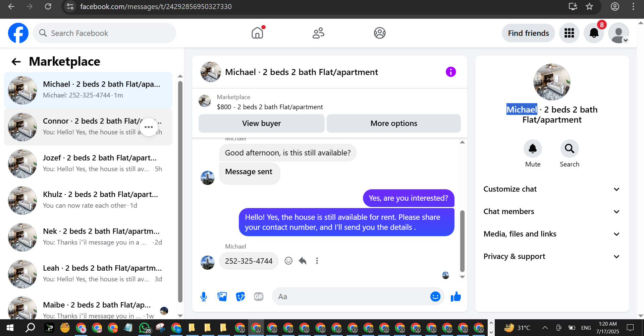Open the $800 Marketplace listing link
Viewport: 644px width, 336px height.
click(270, 107)
